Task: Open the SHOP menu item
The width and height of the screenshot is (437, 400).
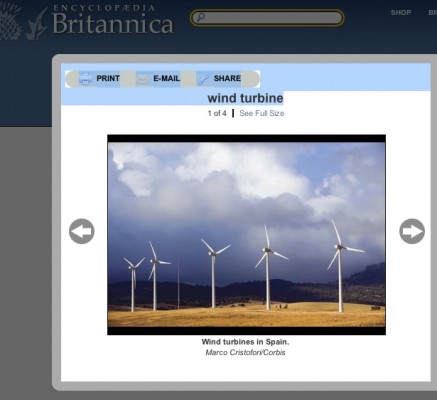Action: pyautogui.click(x=401, y=13)
